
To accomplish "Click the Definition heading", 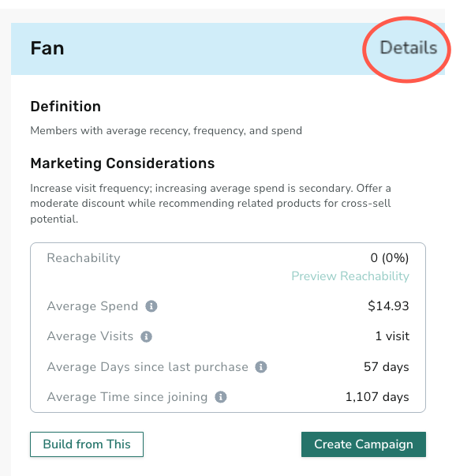I will point(65,107).
